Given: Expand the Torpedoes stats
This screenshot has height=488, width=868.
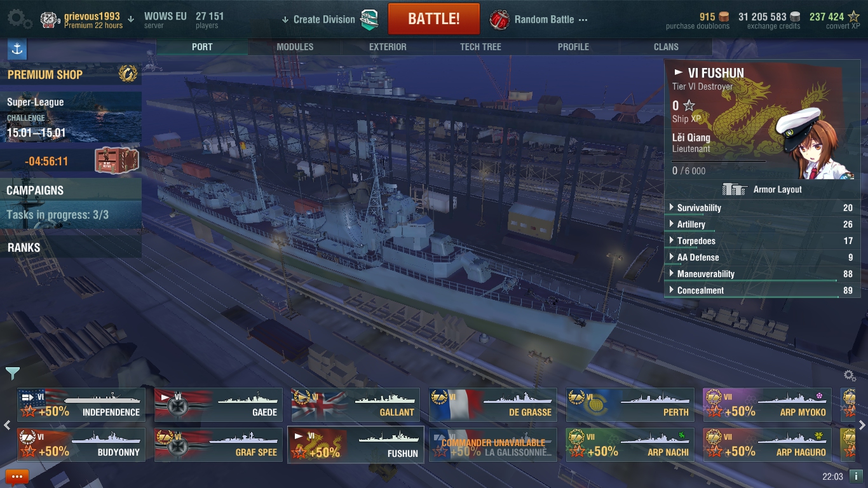Looking at the screenshot, I should (x=761, y=241).
